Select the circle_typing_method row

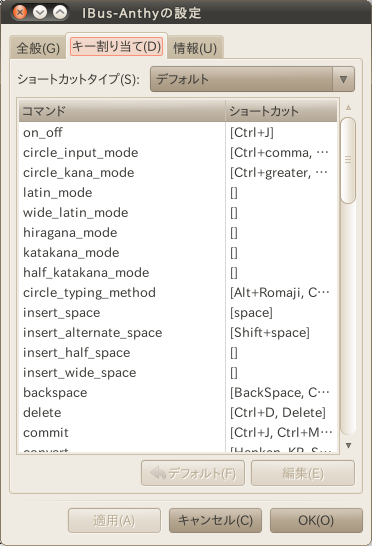pos(178,292)
